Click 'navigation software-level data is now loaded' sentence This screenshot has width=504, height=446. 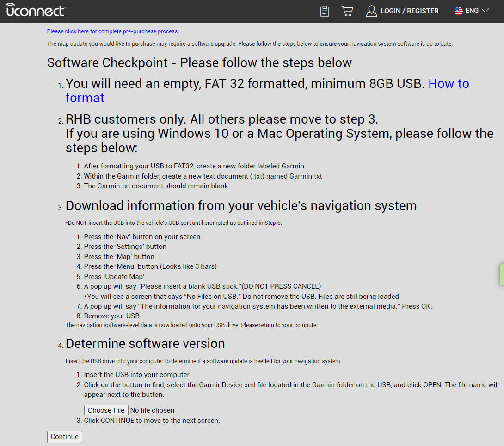(x=192, y=325)
